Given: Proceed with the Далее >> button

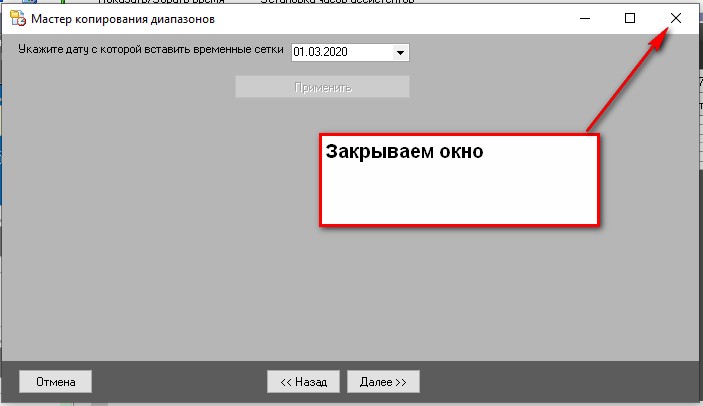Looking at the screenshot, I should [383, 381].
